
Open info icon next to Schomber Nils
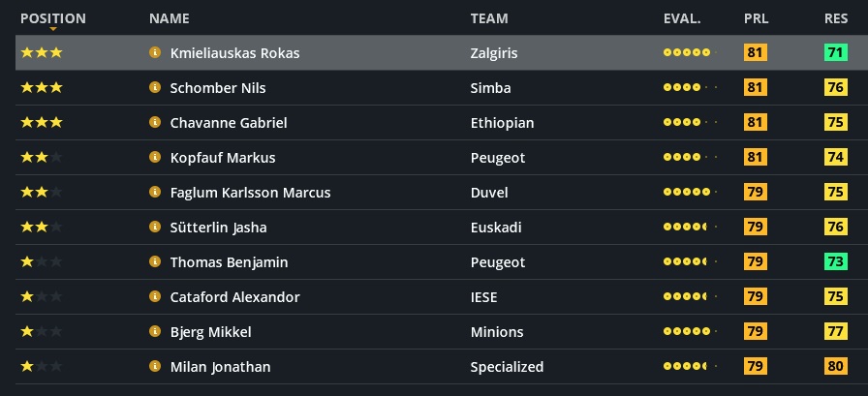154,88
